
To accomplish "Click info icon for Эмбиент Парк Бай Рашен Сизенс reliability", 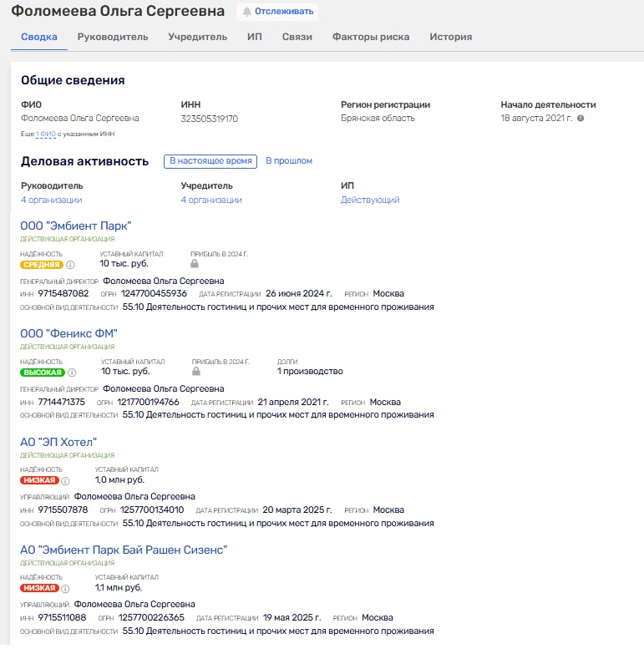I will coord(65,588).
